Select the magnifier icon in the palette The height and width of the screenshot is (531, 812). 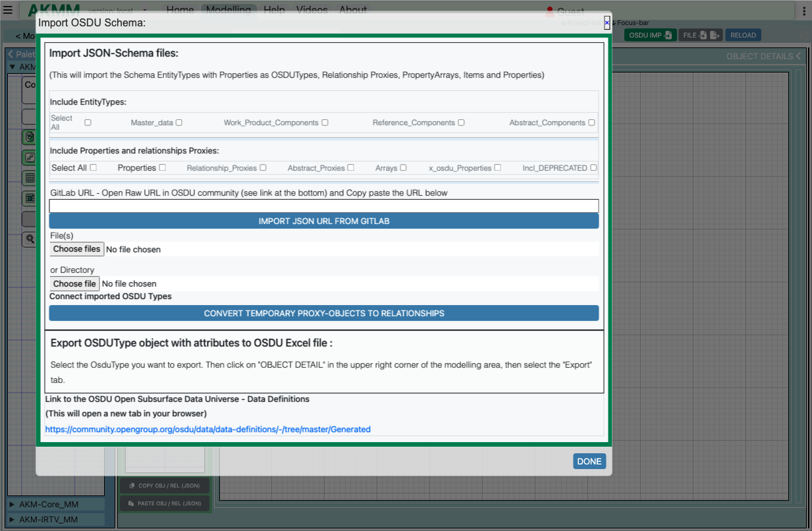30,239
